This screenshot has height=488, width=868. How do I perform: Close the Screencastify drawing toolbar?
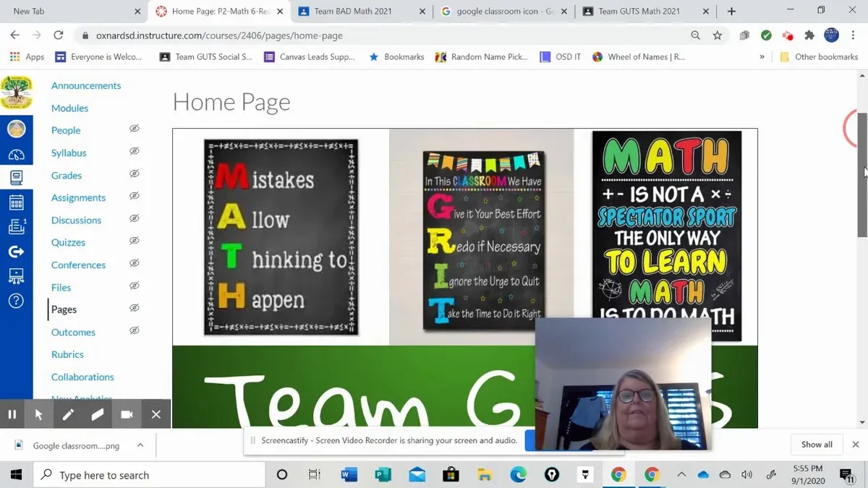click(x=156, y=414)
